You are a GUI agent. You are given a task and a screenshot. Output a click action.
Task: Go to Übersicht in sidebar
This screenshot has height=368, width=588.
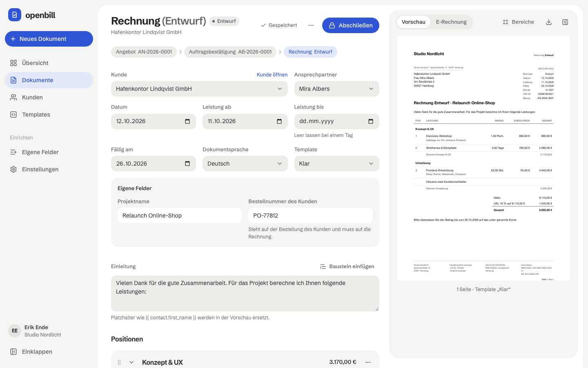tap(49, 63)
